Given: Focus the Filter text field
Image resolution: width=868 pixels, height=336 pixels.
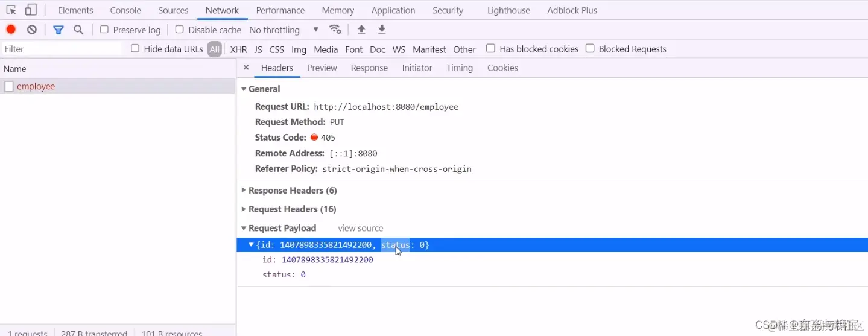Looking at the screenshot, I should [62, 49].
